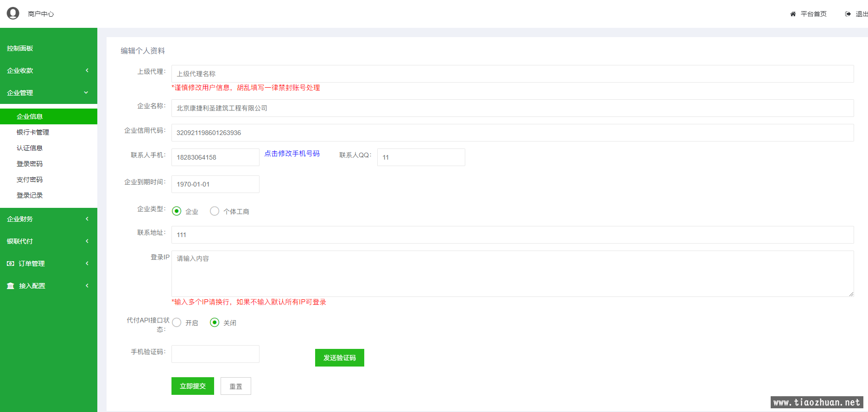The height and width of the screenshot is (412, 868).
Task: Select the 企业 radio option
Action: point(177,211)
